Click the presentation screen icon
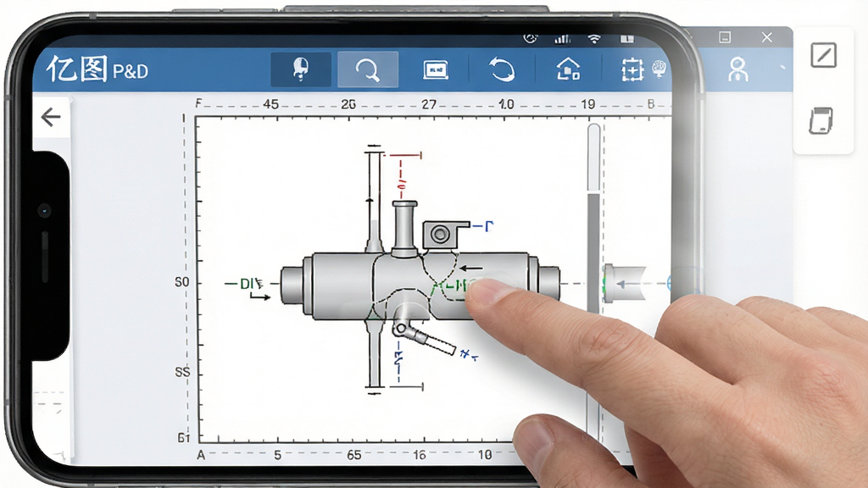868x488 pixels. (x=435, y=70)
